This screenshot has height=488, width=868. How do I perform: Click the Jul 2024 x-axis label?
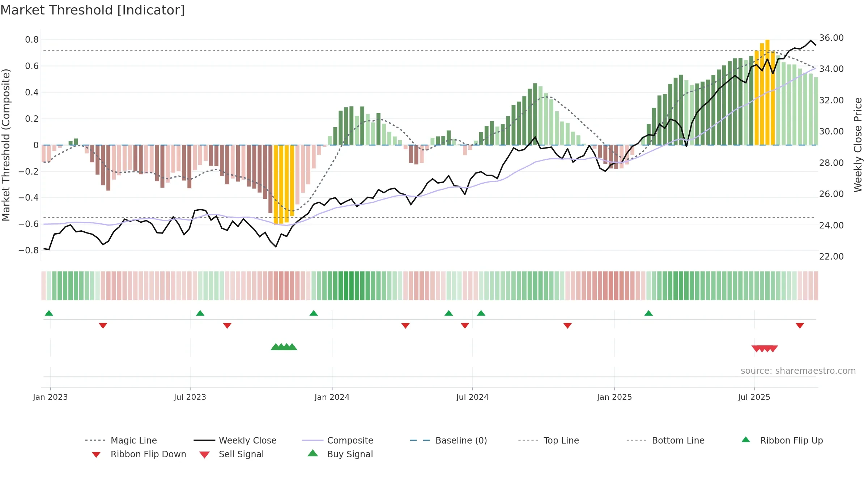pos(472,397)
